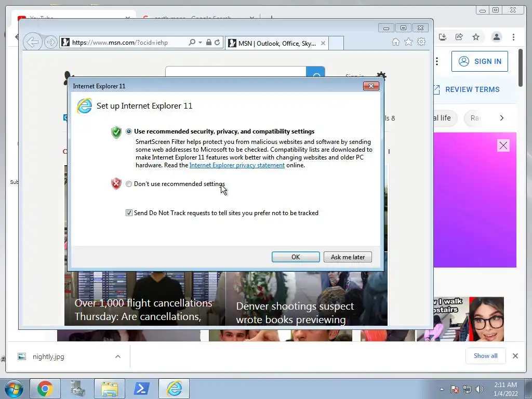This screenshot has width=532, height=399.
Task: Refresh the MSN page in Internet Explorer
Action: tap(217, 42)
